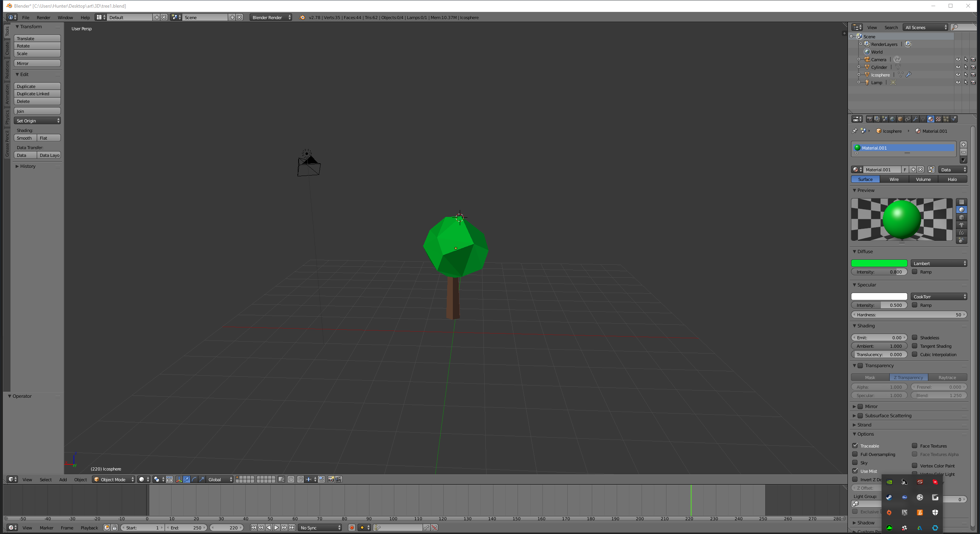This screenshot has width=980, height=534.
Task: Enable the Shadeless checkbox
Action: click(915, 337)
